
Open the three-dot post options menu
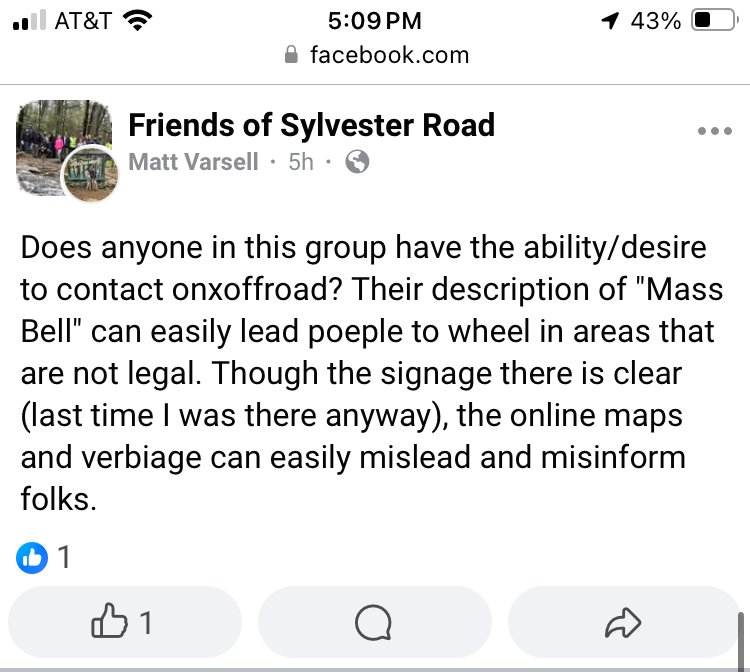(715, 131)
